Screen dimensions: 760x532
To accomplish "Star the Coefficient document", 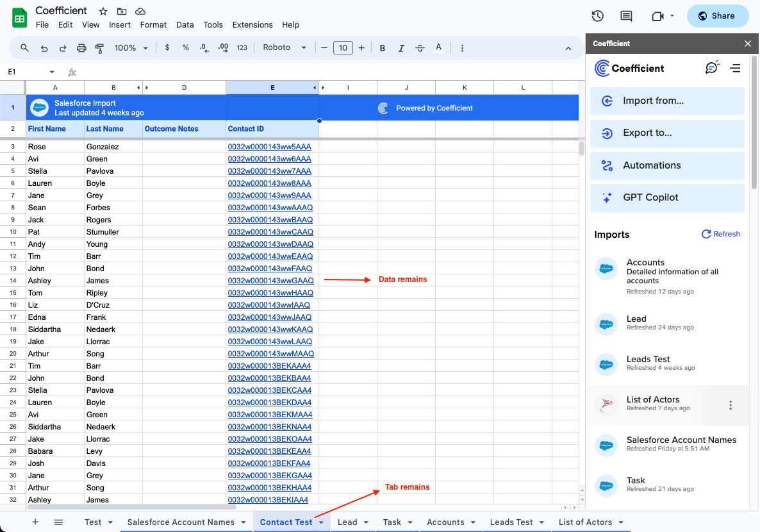I will pos(103,11).
